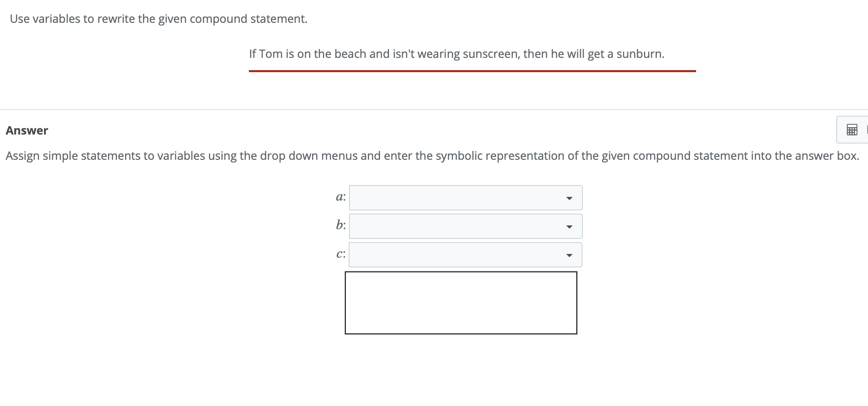Click inside the symbolic answer input box
The image size is (868, 406).
(x=460, y=302)
